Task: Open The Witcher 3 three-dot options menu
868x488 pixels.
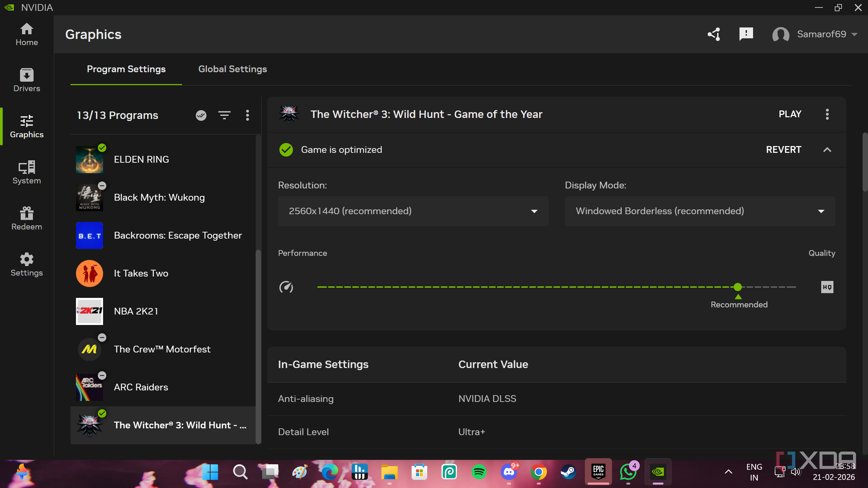Action: pyautogui.click(x=827, y=114)
